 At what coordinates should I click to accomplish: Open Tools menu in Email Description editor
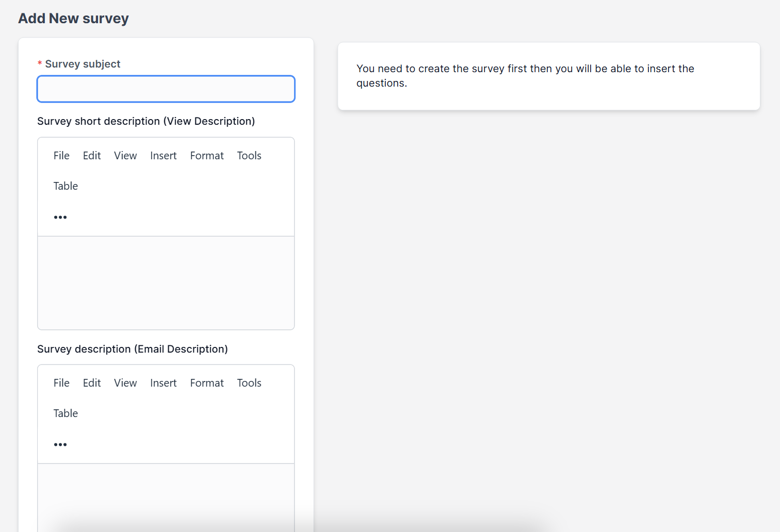[249, 383]
